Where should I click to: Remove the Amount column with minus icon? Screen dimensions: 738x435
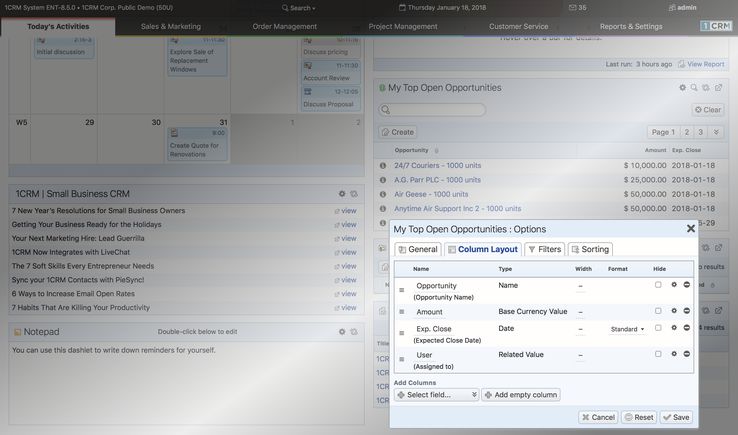pos(687,311)
